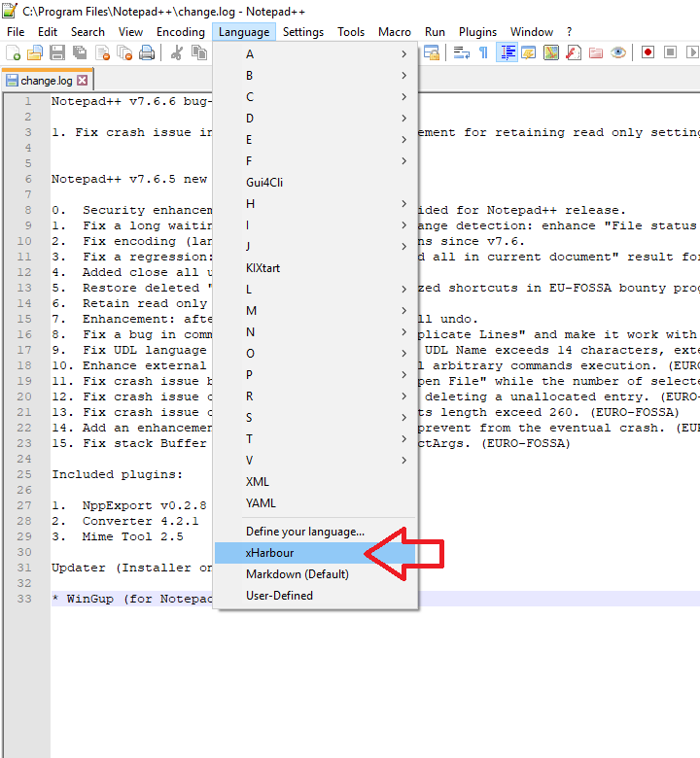This screenshot has height=758, width=700.
Task: Click the Save floppy disk icon
Action: click(x=57, y=52)
